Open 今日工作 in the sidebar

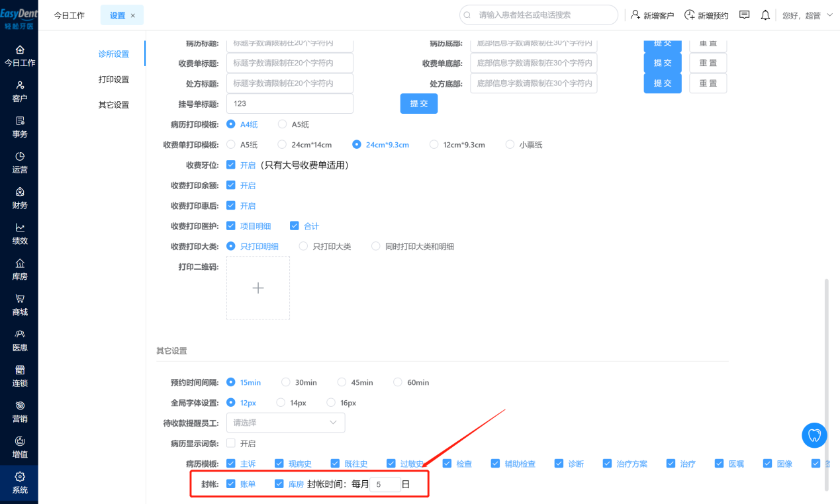[x=20, y=56]
